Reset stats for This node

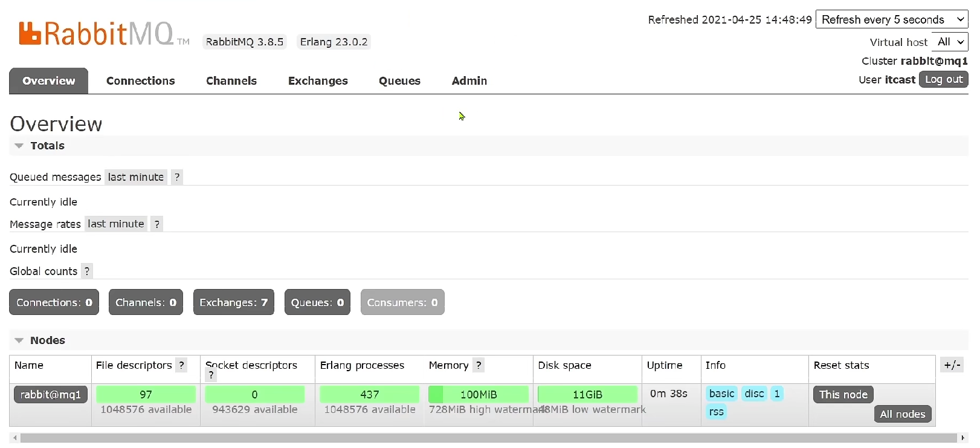(x=843, y=394)
